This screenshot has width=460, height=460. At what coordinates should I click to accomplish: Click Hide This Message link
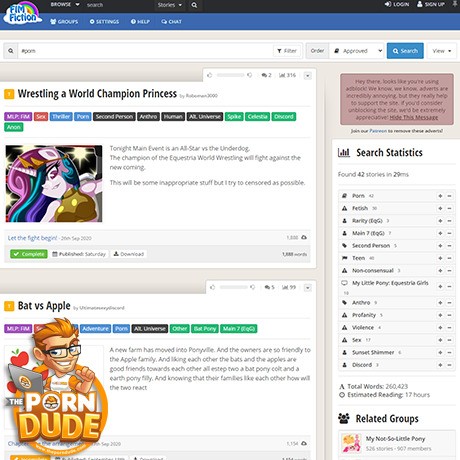coord(414,117)
